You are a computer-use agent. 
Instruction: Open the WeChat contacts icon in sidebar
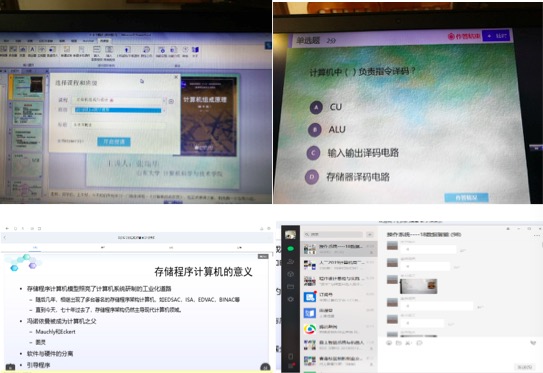[x=291, y=261]
